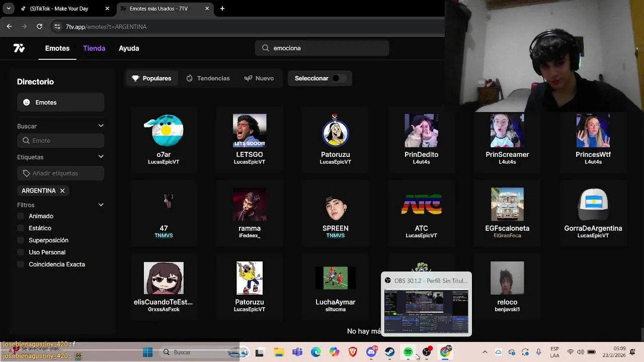The width and height of the screenshot is (644, 362).
Task: Show Tendencias emotes
Action: click(x=208, y=78)
